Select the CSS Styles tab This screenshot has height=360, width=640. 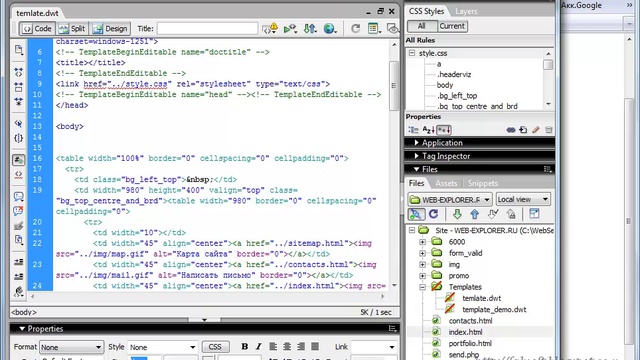click(x=426, y=11)
